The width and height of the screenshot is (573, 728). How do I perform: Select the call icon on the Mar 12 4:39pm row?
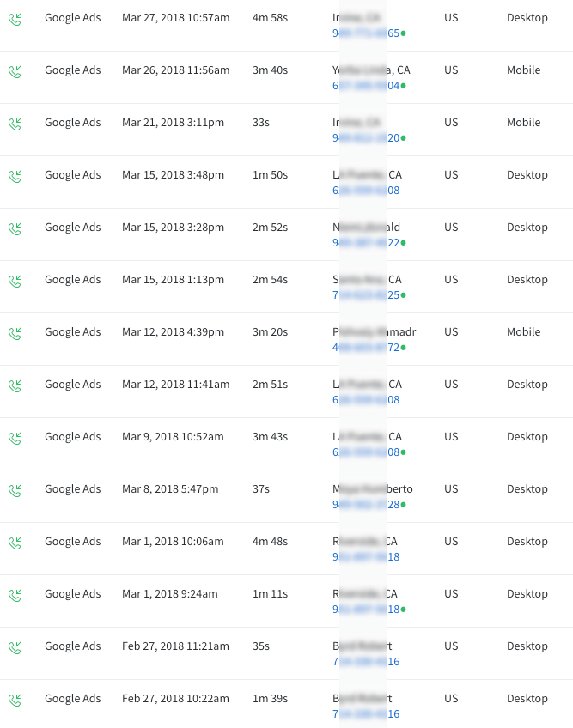tap(15, 333)
